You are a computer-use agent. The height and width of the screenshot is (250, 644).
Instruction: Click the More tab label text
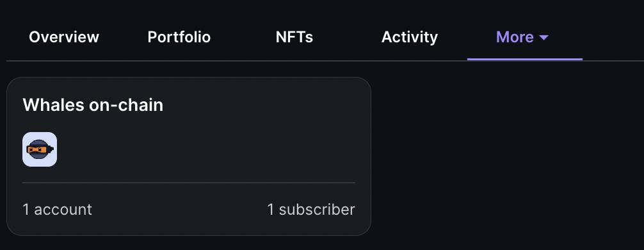click(x=515, y=37)
